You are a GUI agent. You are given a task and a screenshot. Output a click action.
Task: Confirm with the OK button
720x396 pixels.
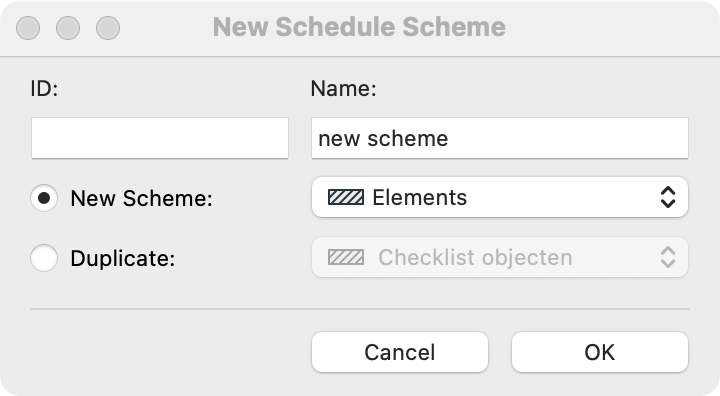coord(600,352)
